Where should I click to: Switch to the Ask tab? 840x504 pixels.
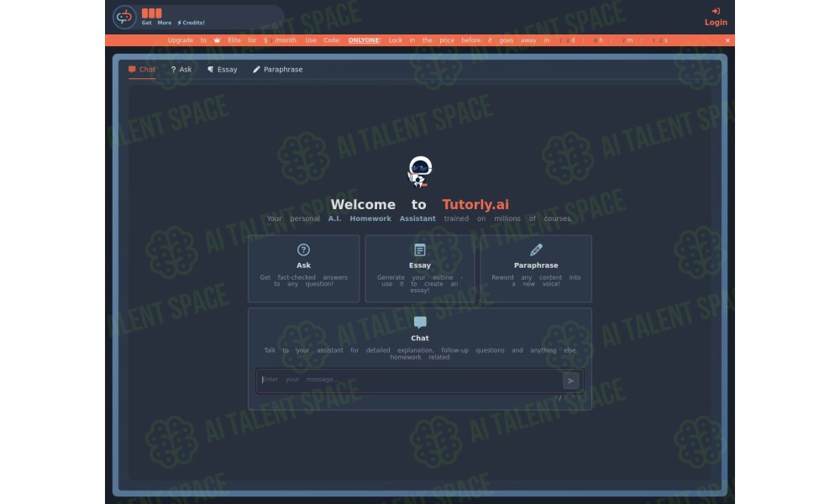[181, 70]
